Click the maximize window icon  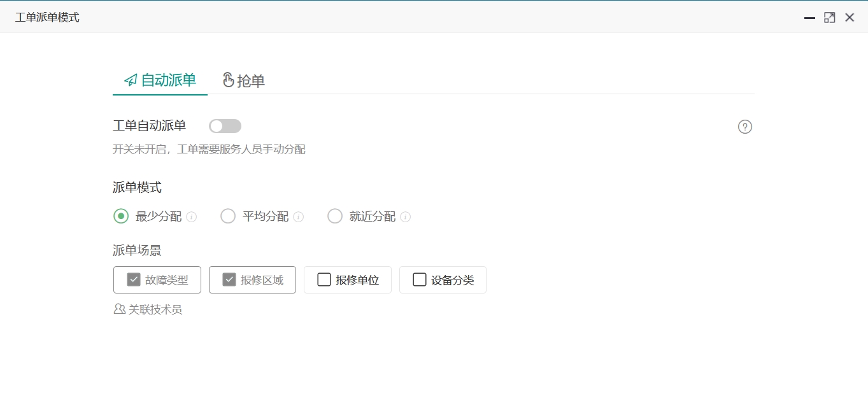pyautogui.click(x=829, y=17)
